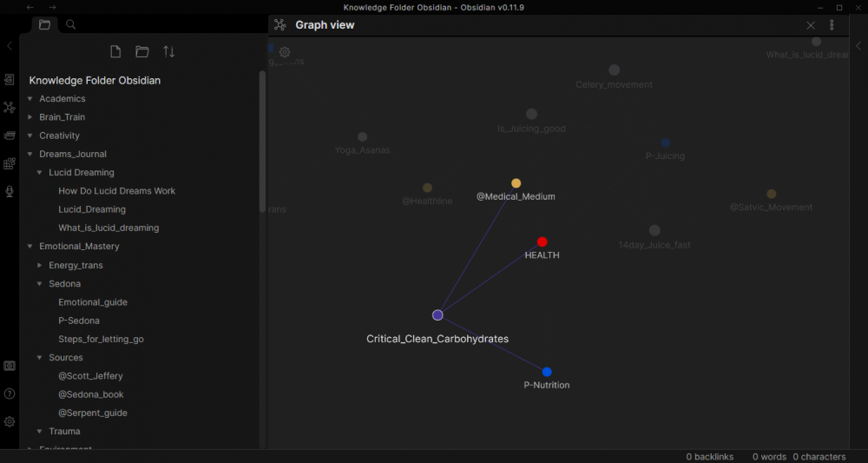Screen dimensions: 868x463
Task: Select the file explorer folder tab
Action: click(x=45, y=24)
